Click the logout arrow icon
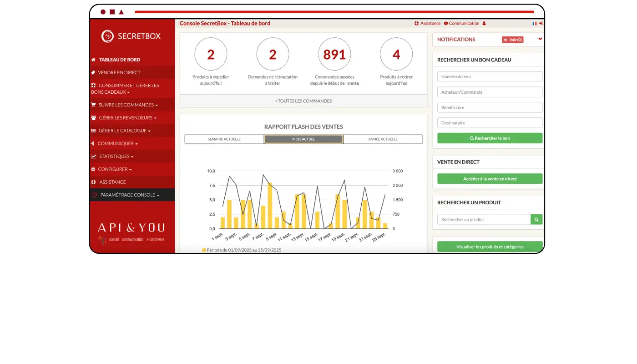The width and height of the screenshot is (637, 364). pyautogui.click(x=541, y=24)
